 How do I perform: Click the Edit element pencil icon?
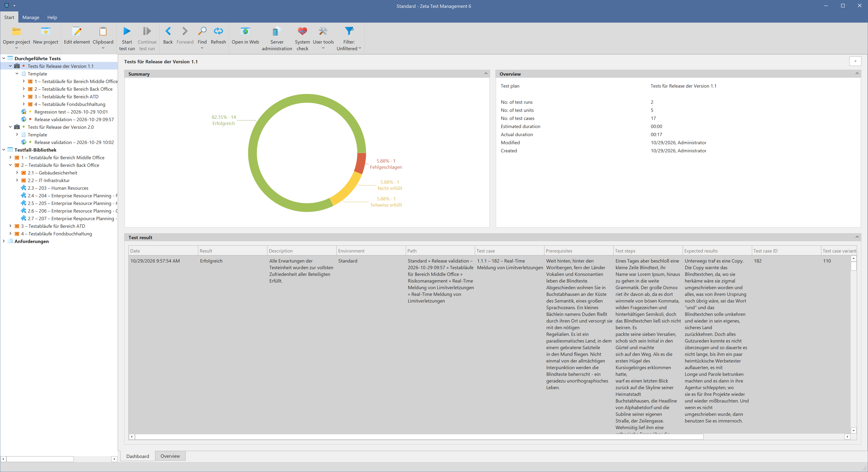tap(77, 31)
